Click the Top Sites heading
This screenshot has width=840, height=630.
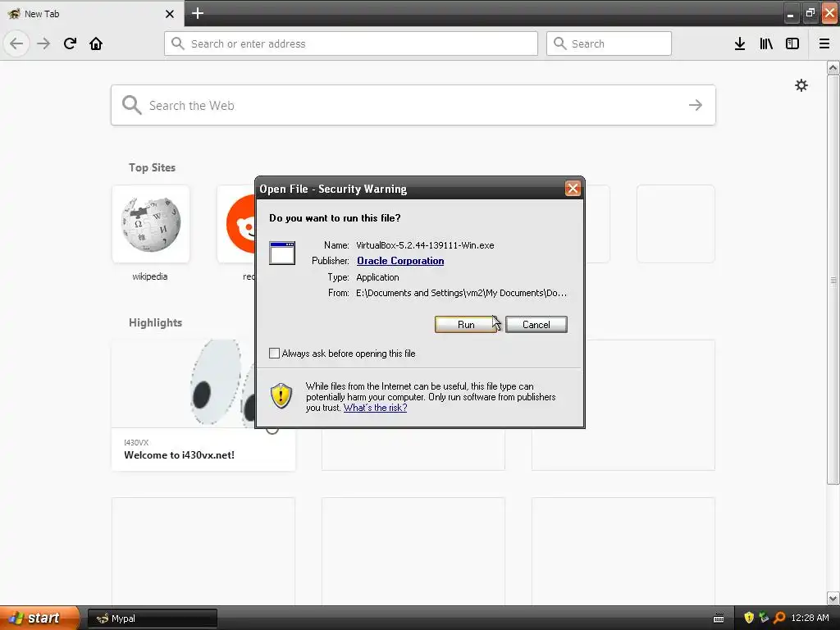click(152, 167)
